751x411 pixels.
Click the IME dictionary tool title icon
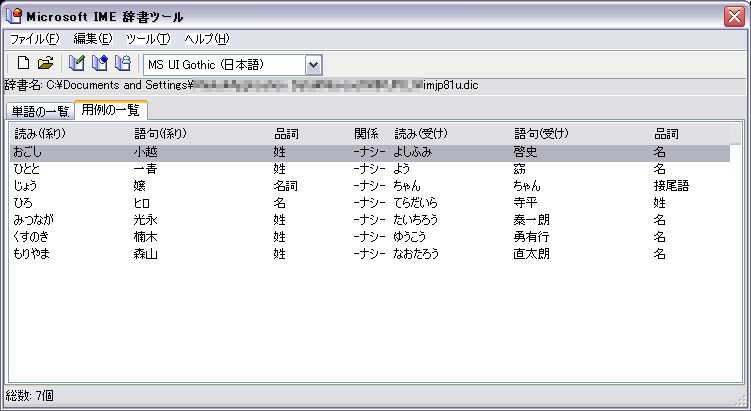coord(14,15)
